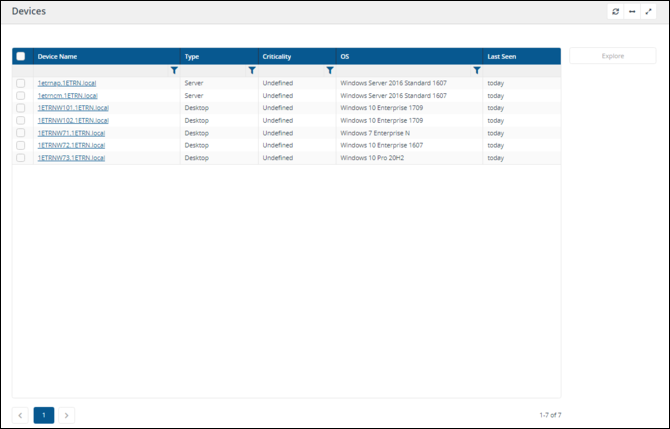
Task: Click the refresh icon in Devices header
Action: (616, 11)
